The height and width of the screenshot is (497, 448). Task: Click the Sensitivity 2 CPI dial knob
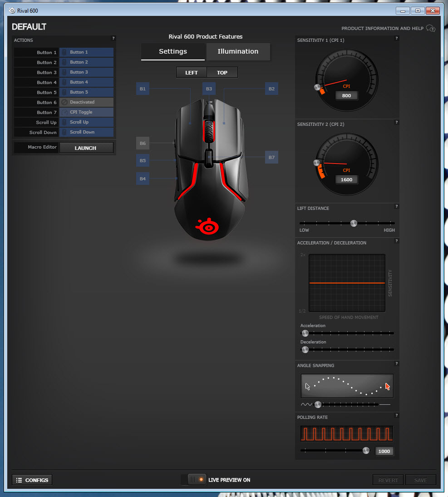(316, 163)
